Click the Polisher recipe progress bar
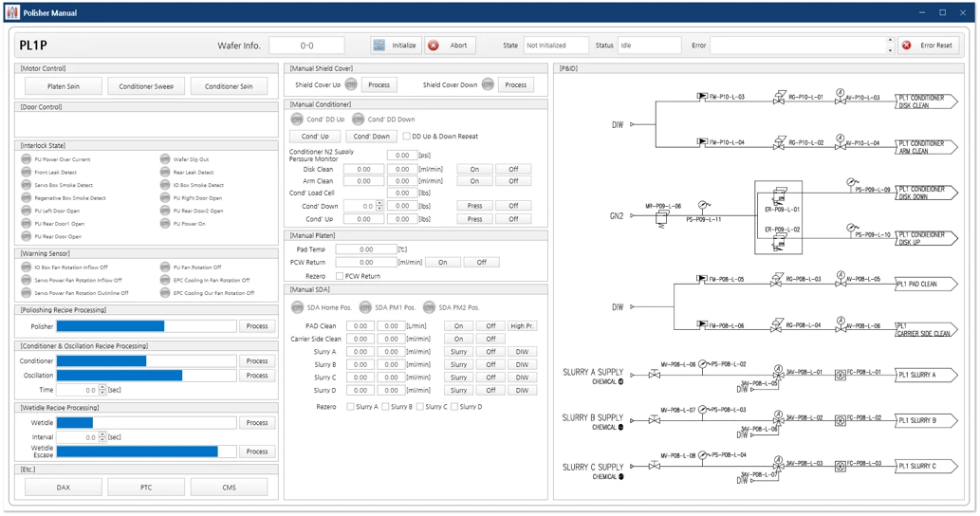The width and height of the screenshot is (980, 516). pos(146,326)
